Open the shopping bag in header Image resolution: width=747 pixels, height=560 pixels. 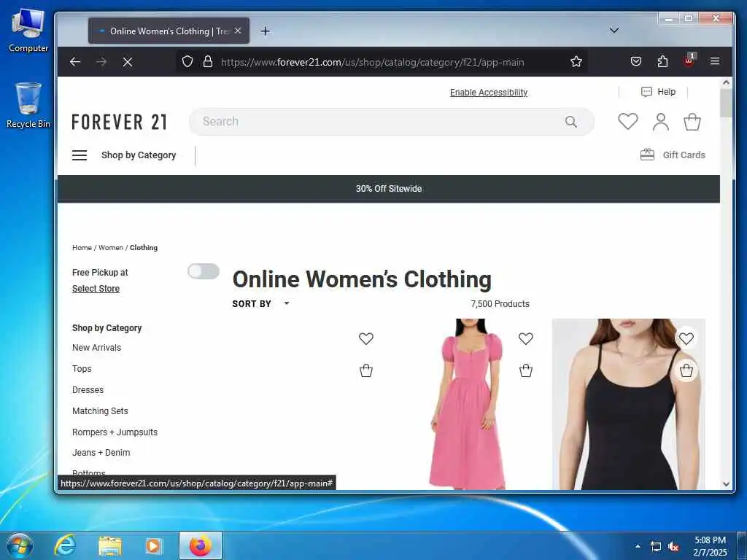pos(692,122)
